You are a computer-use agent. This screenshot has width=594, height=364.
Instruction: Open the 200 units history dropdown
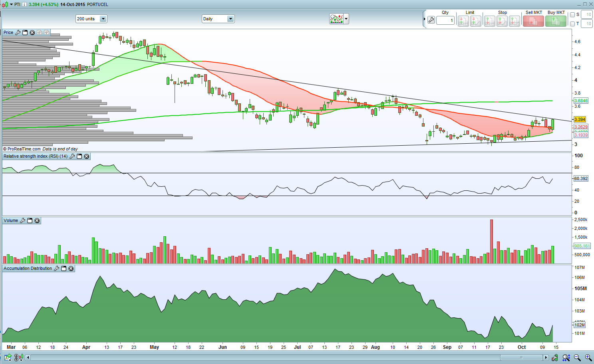click(x=91, y=19)
